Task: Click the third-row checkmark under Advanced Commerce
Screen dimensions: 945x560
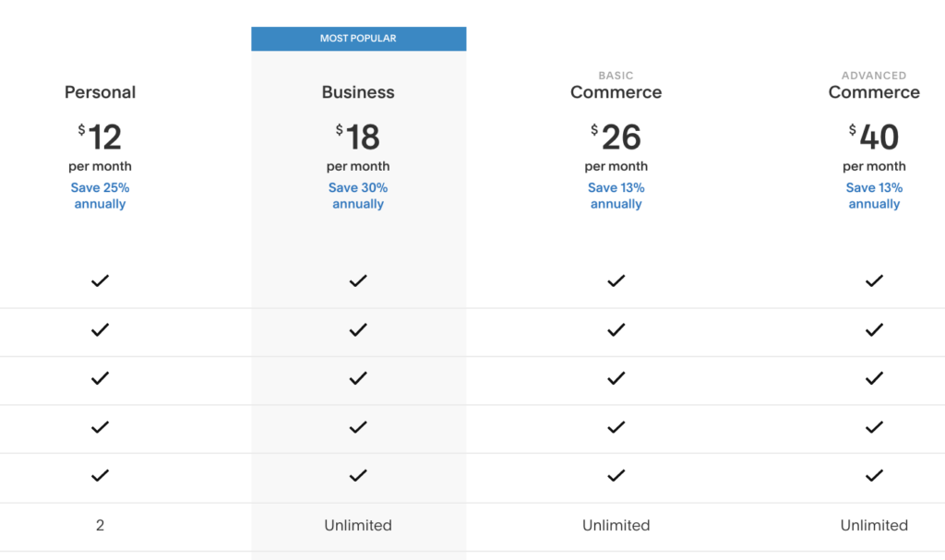Action: [874, 378]
